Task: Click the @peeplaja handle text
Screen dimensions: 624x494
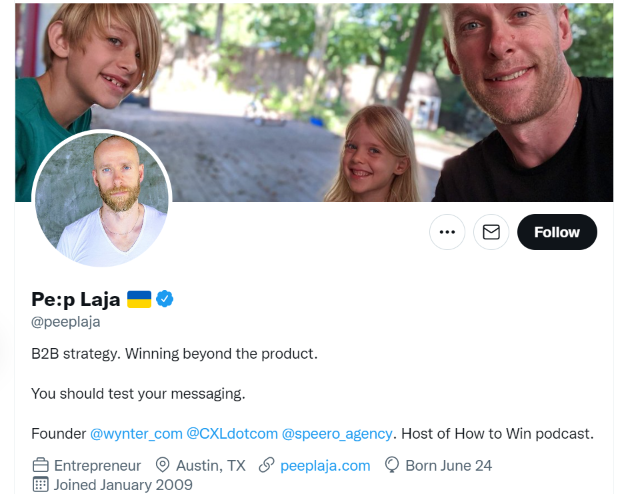Action: [x=66, y=321]
